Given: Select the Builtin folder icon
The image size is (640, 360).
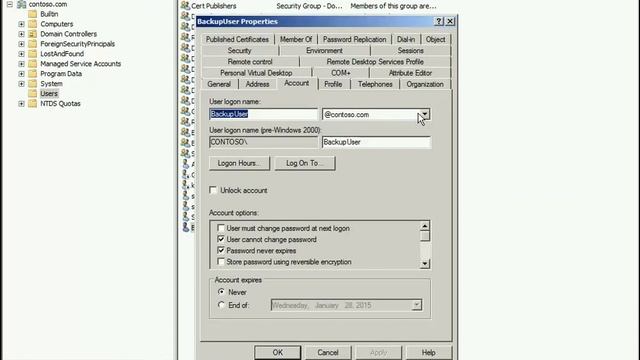Looking at the screenshot, I should pos(33,14).
